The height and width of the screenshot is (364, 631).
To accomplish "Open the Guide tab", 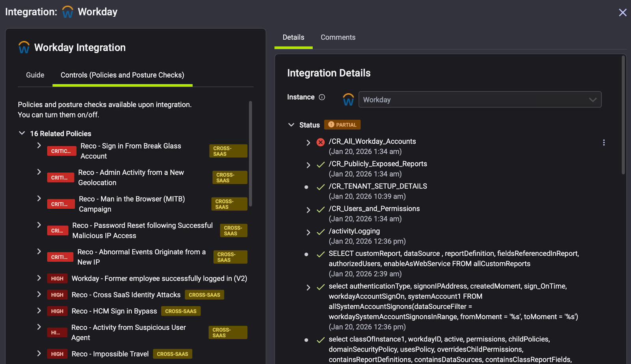I will (35, 75).
